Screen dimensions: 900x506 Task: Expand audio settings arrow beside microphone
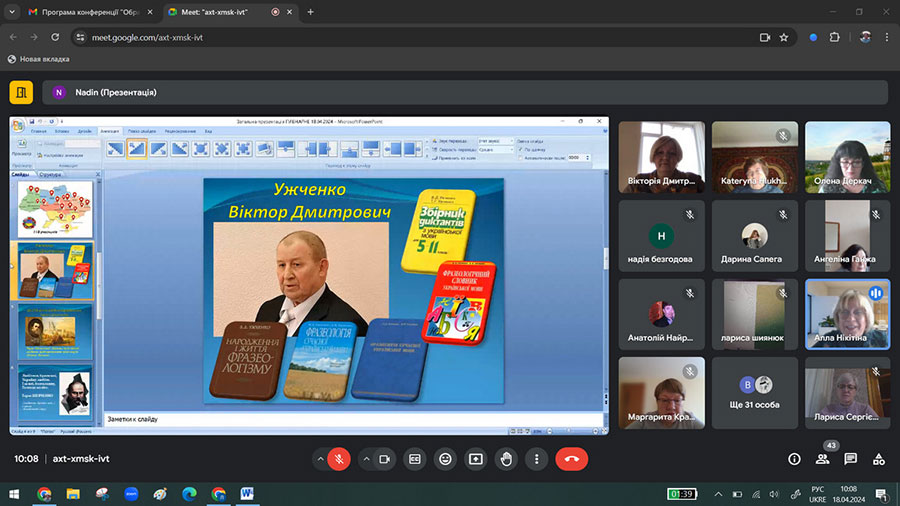click(320, 459)
